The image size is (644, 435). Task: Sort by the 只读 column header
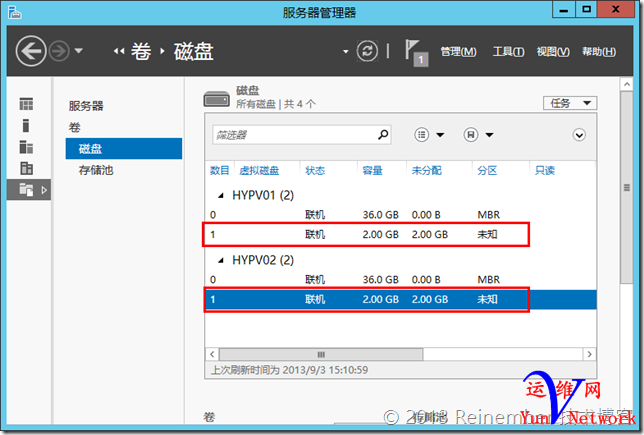545,170
